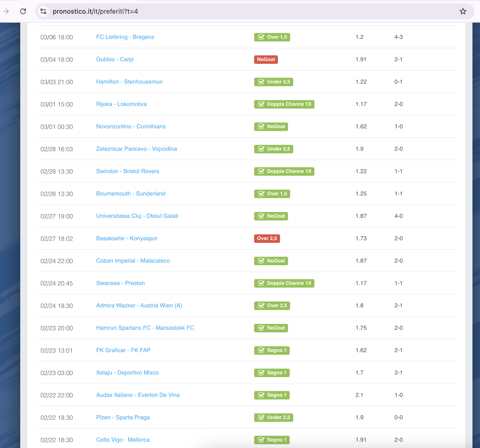The image size is (480, 448).
Task: Open Hamrun Spartans FC - Marsaxlokk FC link
Action: point(145,328)
